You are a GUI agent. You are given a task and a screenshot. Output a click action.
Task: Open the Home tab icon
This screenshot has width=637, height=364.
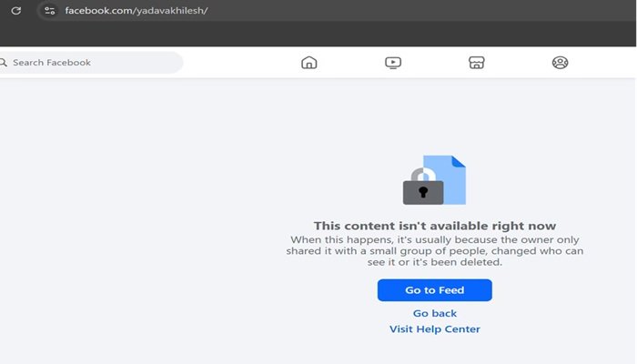(309, 63)
